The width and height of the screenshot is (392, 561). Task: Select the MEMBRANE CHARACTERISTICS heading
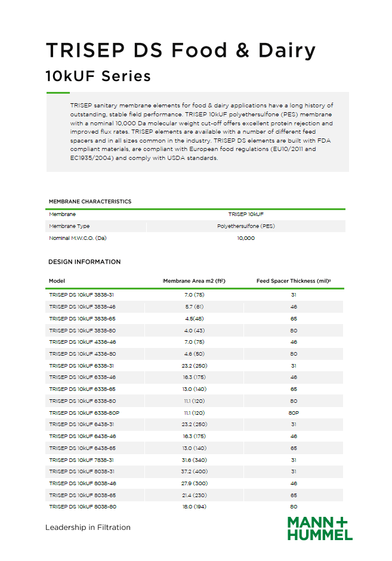point(90,202)
